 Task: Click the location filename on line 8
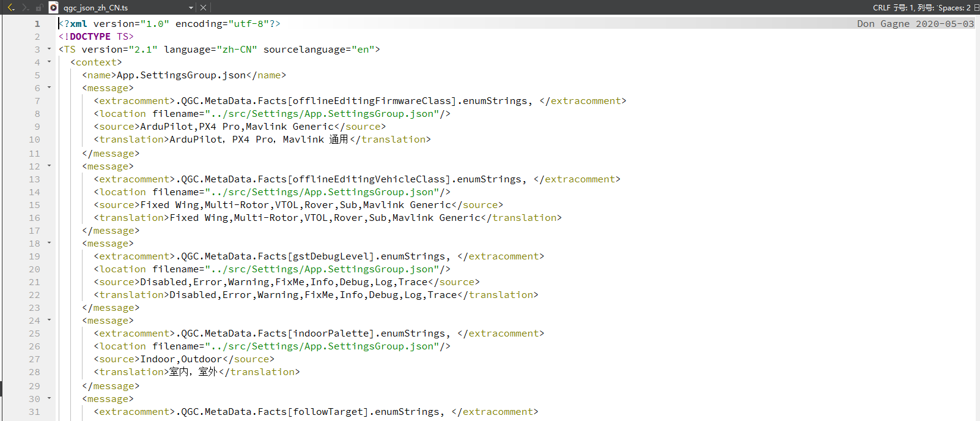pyautogui.click(x=272, y=114)
